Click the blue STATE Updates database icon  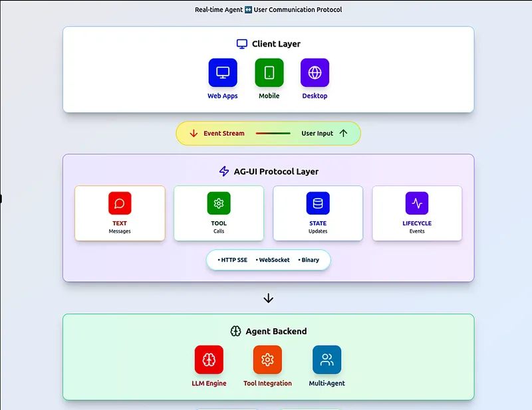coord(318,203)
